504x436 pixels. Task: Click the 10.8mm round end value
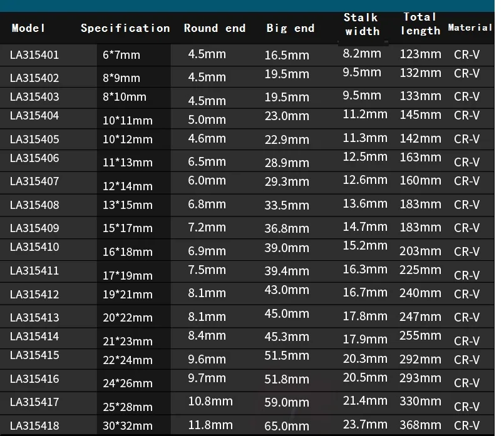click(x=210, y=402)
